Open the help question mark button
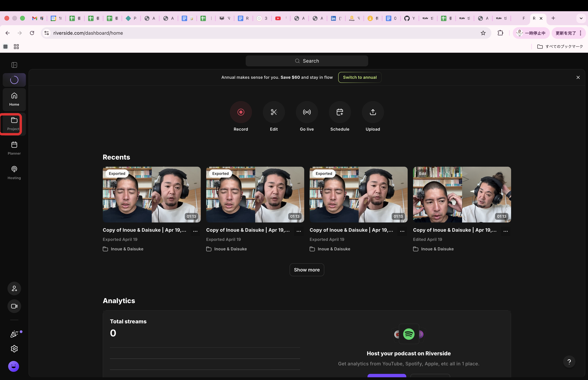This screenshot has width=588, height=380. (x=569, y=362)
